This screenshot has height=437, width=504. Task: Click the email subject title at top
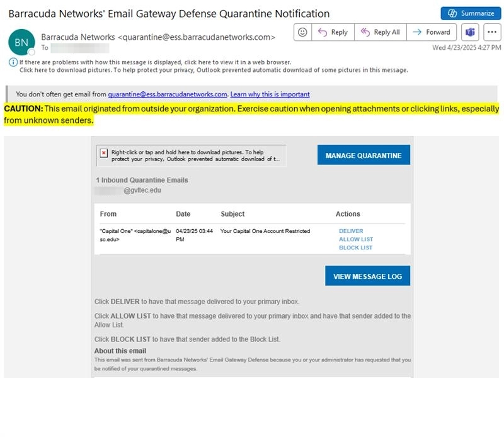(169, 14)
